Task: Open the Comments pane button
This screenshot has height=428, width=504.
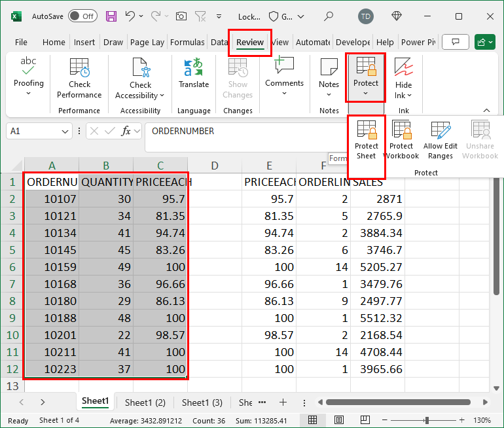Action: pos(456,42)
